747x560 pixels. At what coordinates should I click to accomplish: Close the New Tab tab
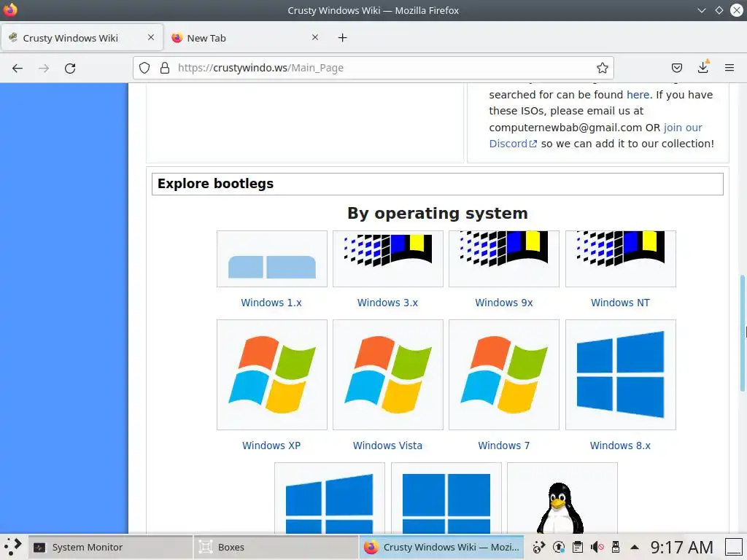pos(315,37)
